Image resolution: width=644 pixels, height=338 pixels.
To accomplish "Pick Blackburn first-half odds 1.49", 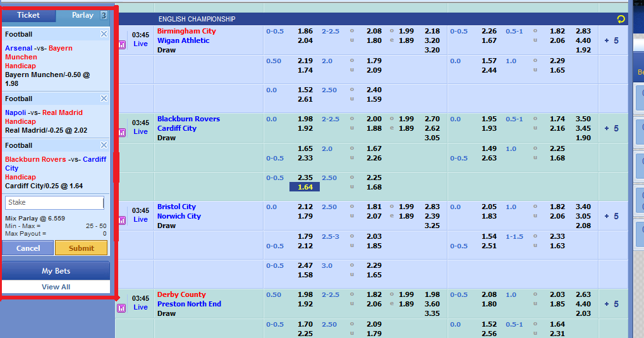I will [x=489, y=148].
